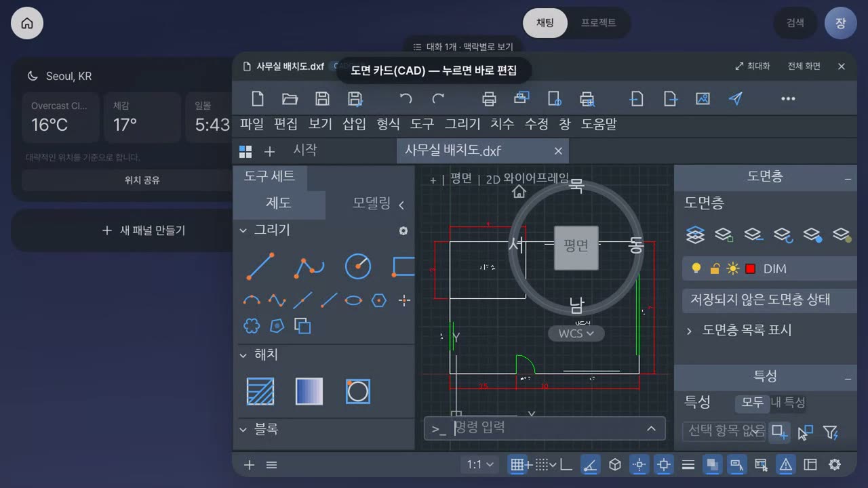Select the Ellipse drawing tool
This screenshot has width=868, height=488.
click(353, 300)
